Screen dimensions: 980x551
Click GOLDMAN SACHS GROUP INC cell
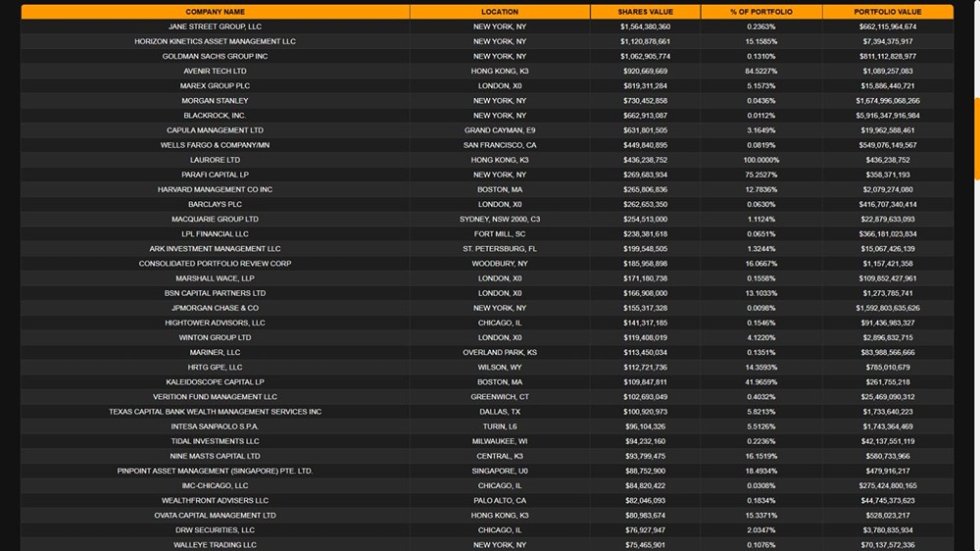click(215, 56)
